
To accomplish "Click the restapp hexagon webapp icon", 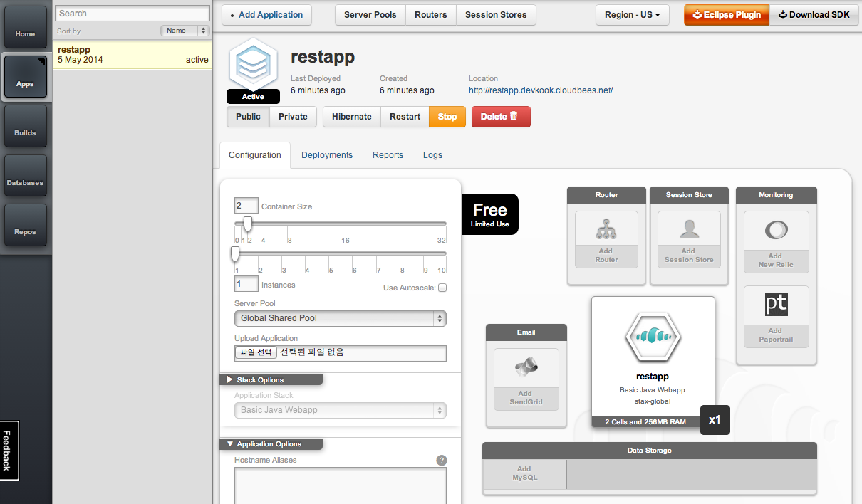I will (x=653, y=337).
